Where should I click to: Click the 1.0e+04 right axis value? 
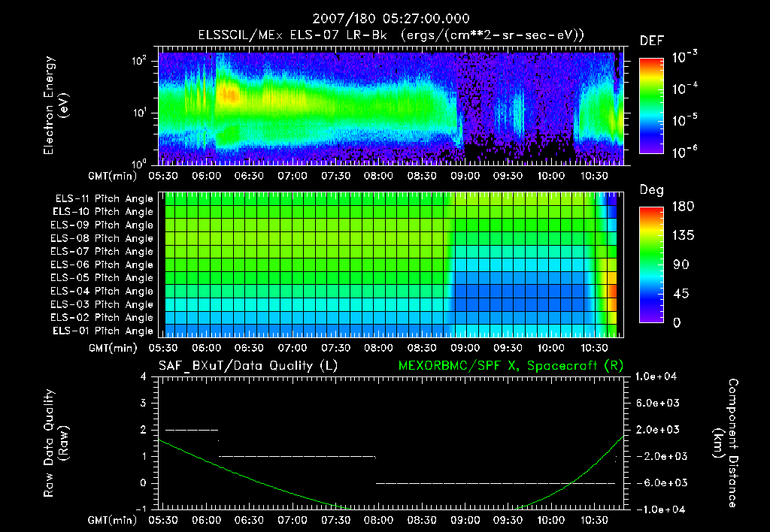point(656,376)
